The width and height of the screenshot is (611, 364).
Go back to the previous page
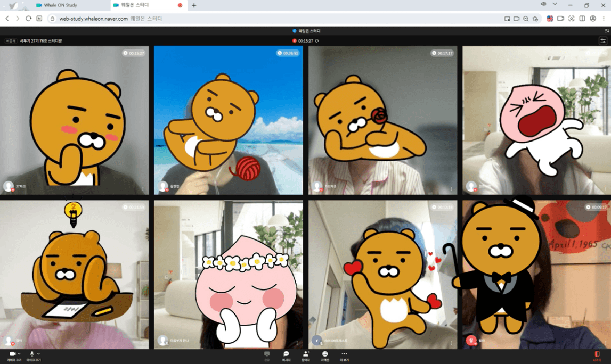pos(7,18)
